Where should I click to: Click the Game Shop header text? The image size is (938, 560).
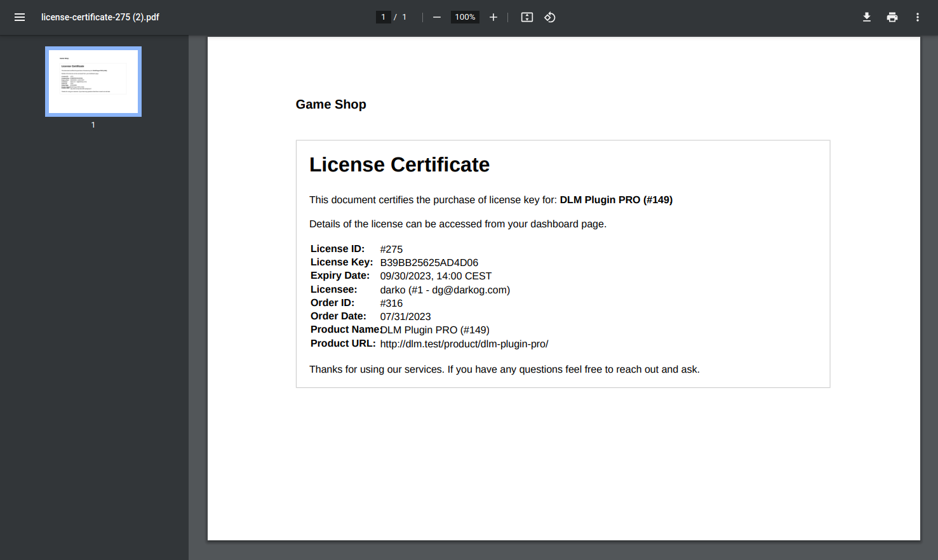(x=331, y=105)
